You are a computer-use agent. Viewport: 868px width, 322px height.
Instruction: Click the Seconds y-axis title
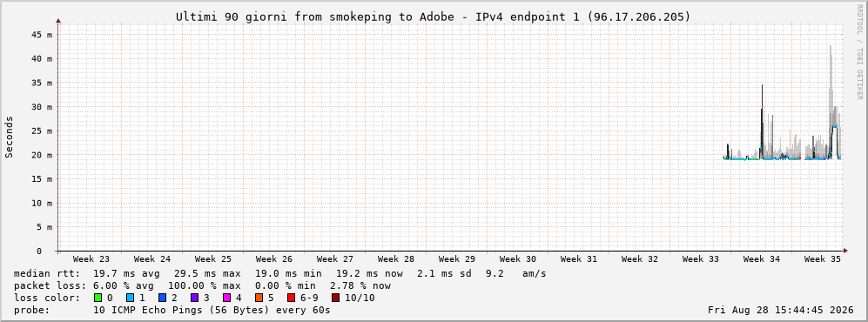pos(10,137)
